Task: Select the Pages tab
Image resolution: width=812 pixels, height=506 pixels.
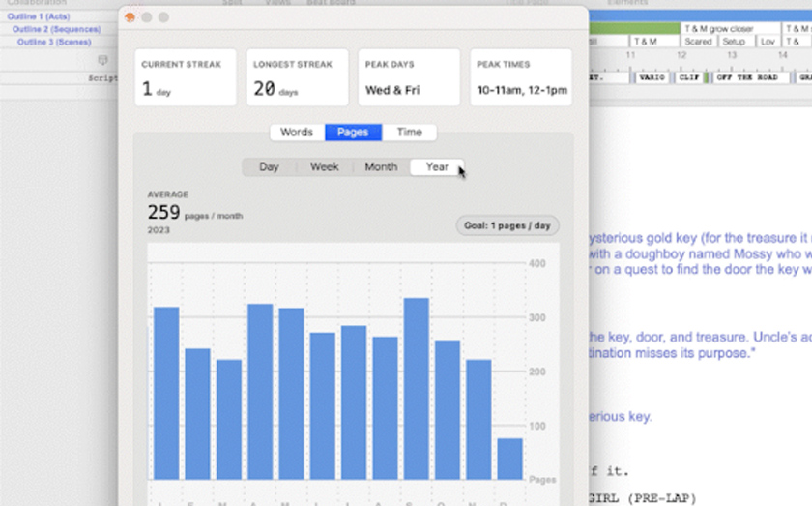Action: click(x=353, y=133)
